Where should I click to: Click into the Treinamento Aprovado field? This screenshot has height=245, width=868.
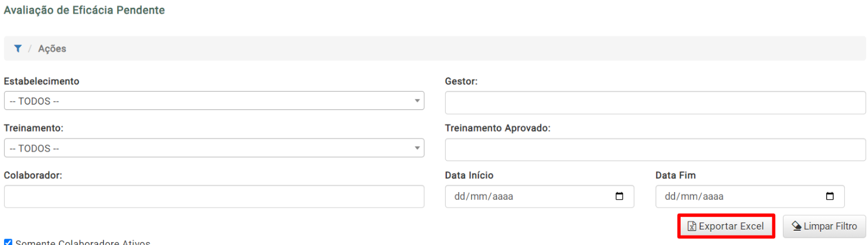click(655, 150)
